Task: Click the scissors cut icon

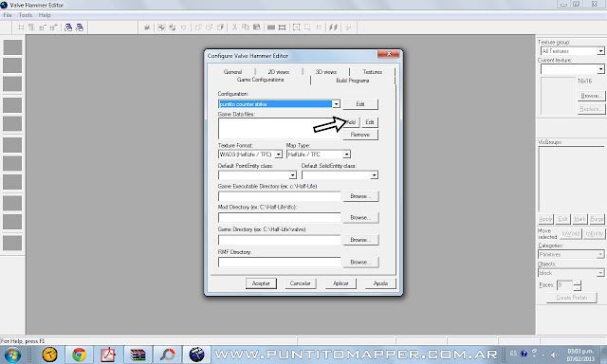Action: click(234, 27)
